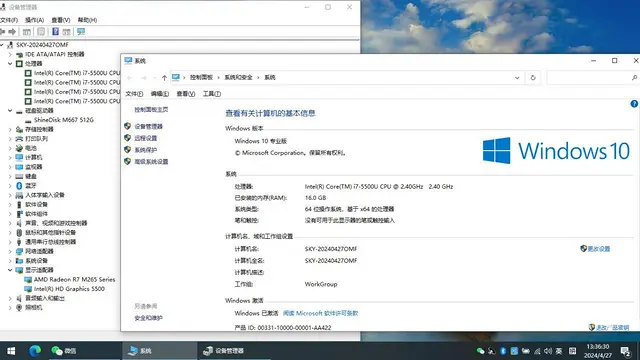Click the Bluetooth icon in the system tray

coord(503,351)
